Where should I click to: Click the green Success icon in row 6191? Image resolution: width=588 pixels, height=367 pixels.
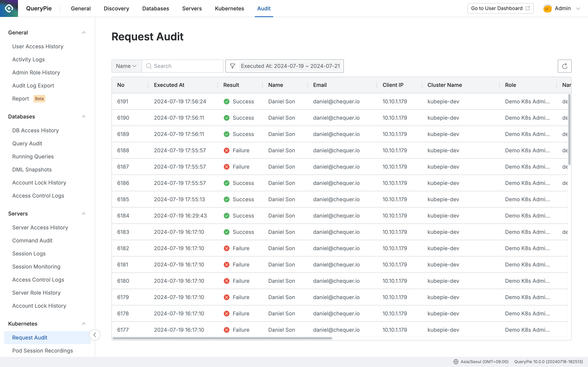click(226, 102)
